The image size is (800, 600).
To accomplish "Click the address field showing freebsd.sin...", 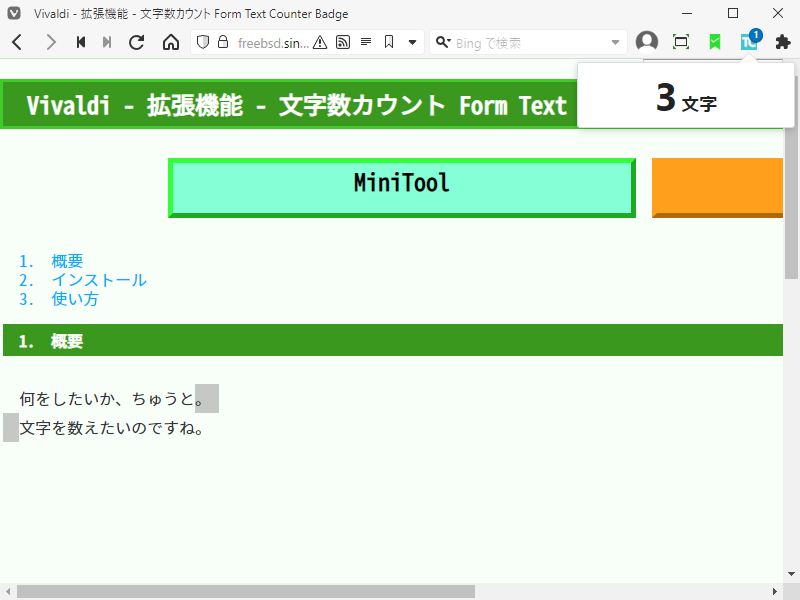I will pos(273,43).
